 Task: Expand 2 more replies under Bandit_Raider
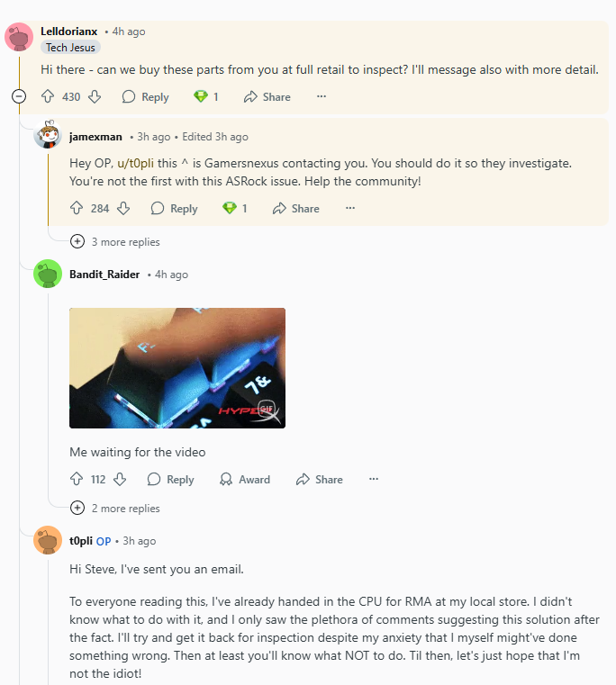pos(115,508)
